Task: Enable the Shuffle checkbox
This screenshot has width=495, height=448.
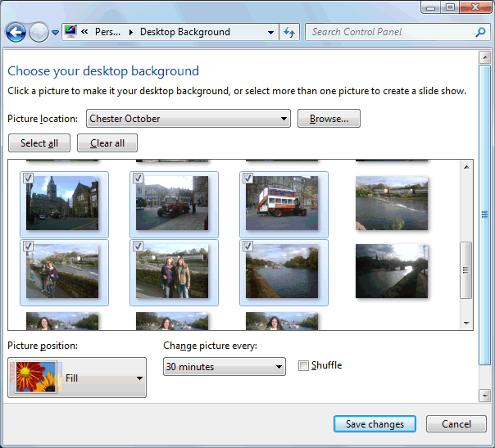Action: [304, 366]
